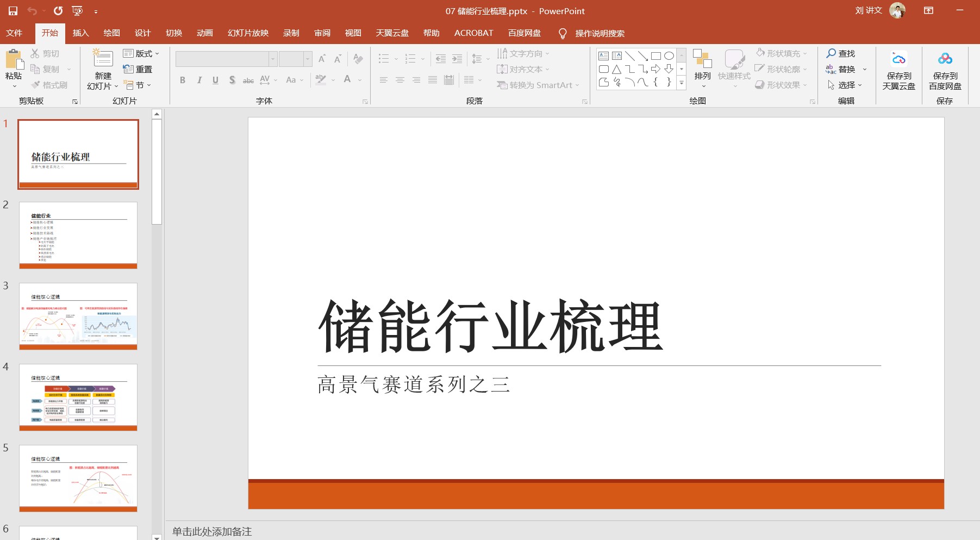Image resolution: width=980 pixels, height=540 pixels.
Task: Expand the font size dropdown arrow
Action: (308, 59)
